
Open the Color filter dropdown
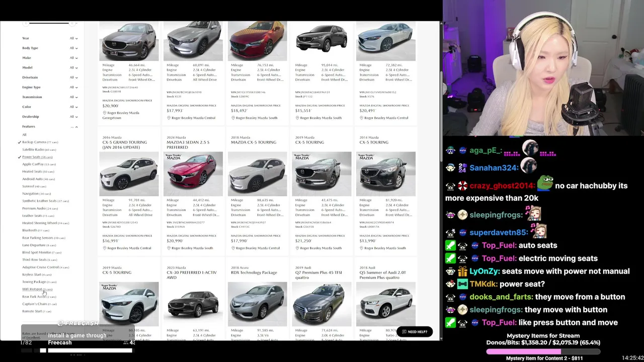click(x=49, y=107)
